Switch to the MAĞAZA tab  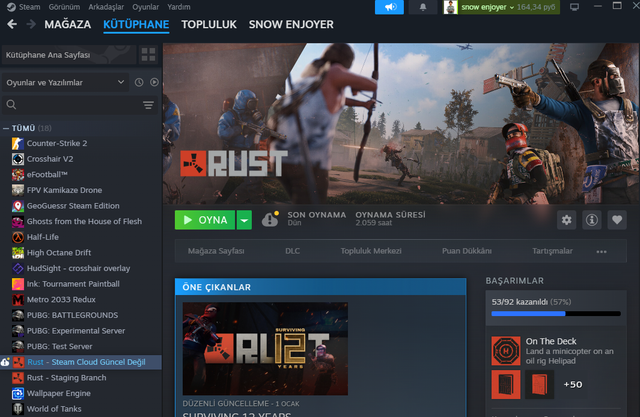click(x=68, y=24)
